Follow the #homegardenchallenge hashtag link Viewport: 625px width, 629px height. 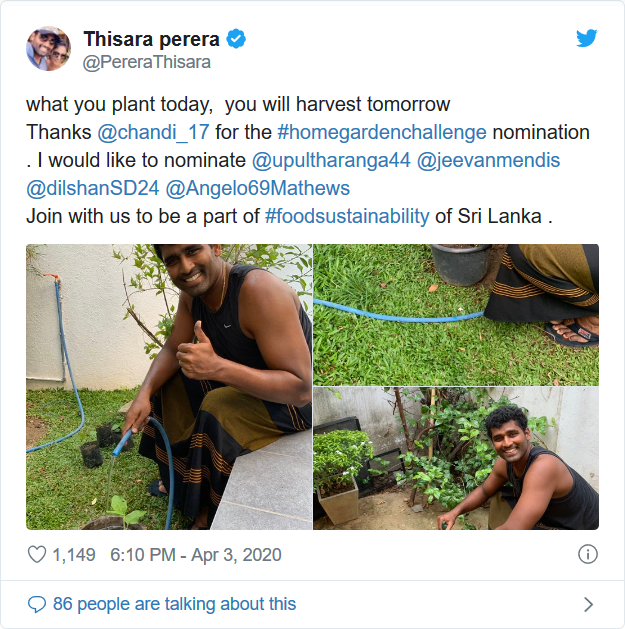click(x=382, y=132)
